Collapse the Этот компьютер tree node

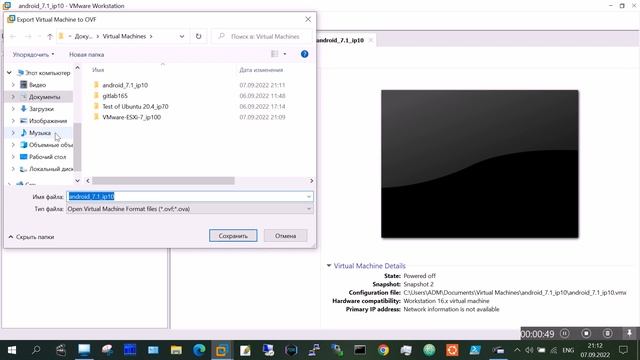[9, 73]
